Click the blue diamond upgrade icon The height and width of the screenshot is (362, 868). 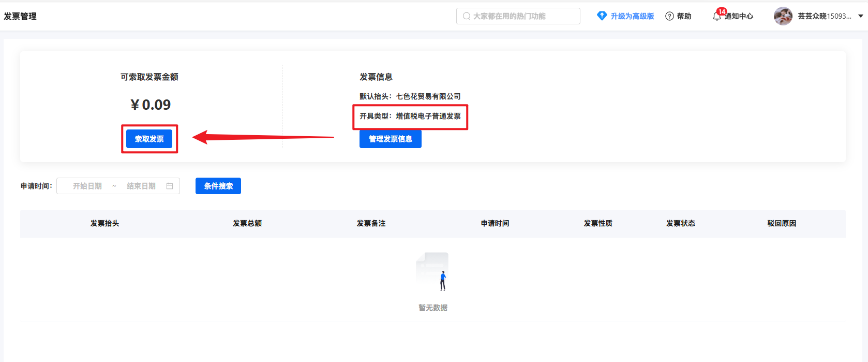point(602,16)
